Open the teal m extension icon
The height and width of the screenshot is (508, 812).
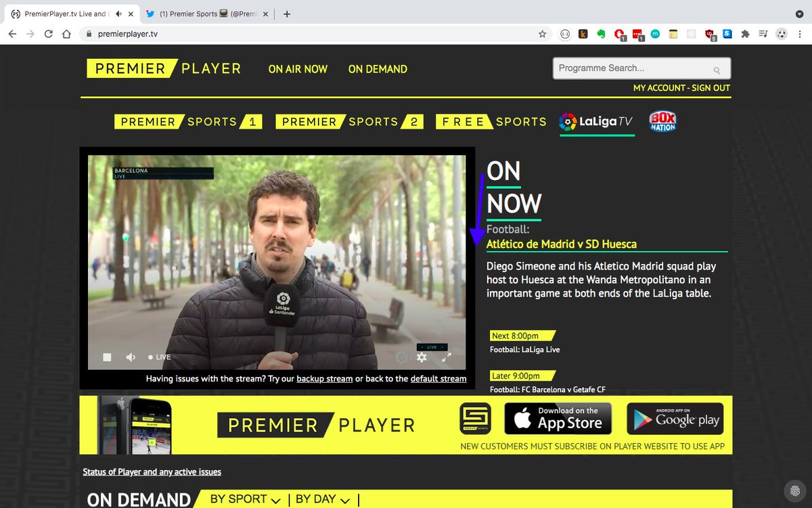[x=655, y=34]
